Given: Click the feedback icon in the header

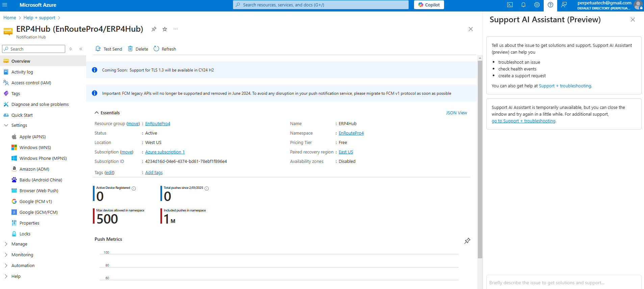Looking at the screenshot, I should click(x=564, y=5).
